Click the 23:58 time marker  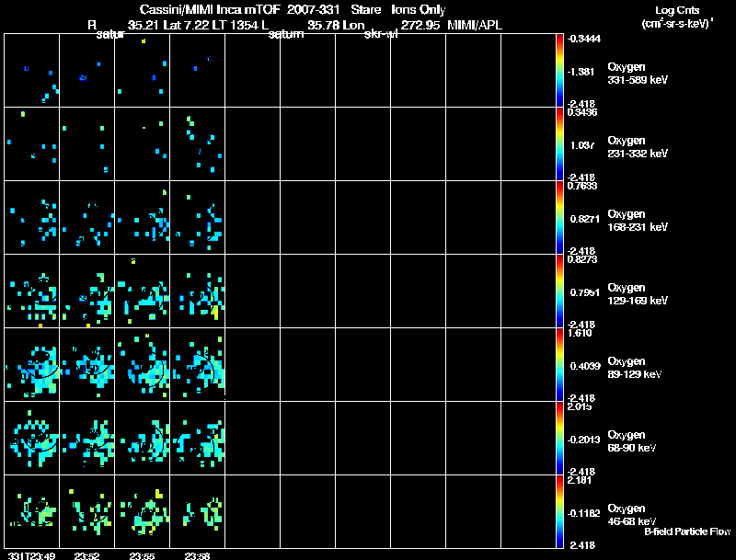197,555
